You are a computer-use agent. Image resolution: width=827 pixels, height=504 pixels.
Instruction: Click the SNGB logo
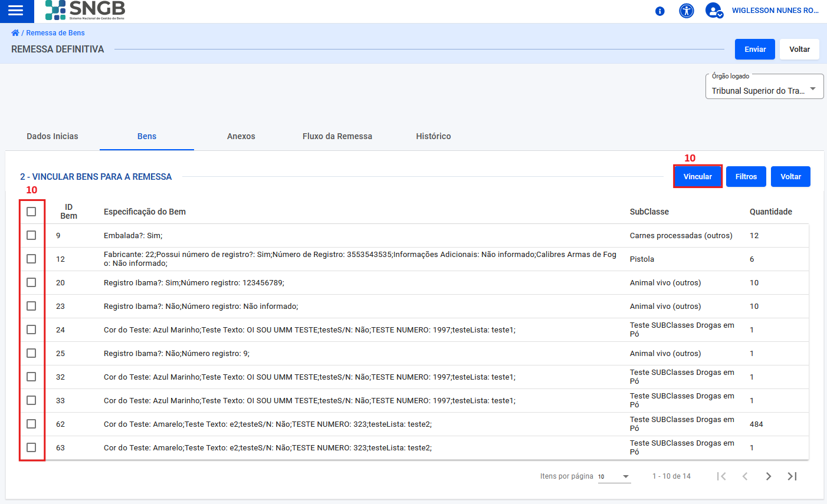(86, 10)
